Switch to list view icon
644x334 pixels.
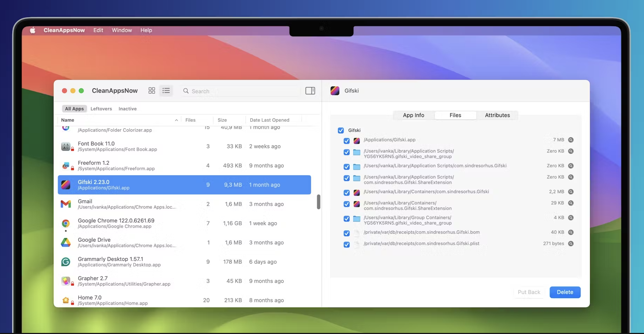[x=166, y=90]
